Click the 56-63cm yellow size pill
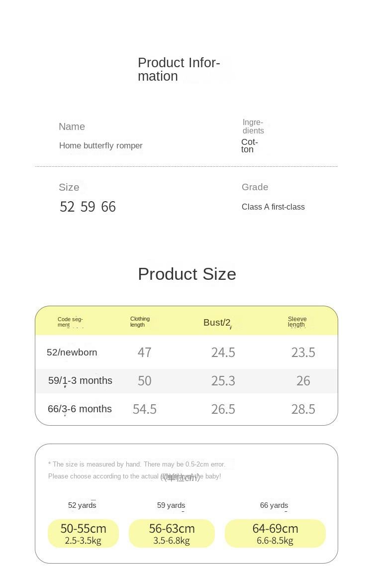This screenshot has width=373, height=588. [172, 534]
